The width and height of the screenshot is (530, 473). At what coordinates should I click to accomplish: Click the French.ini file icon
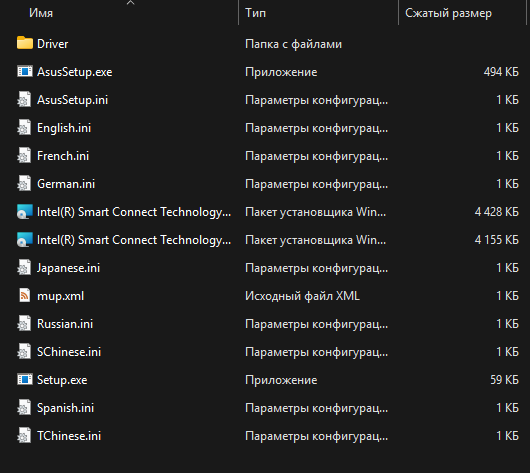click(24, 156)
